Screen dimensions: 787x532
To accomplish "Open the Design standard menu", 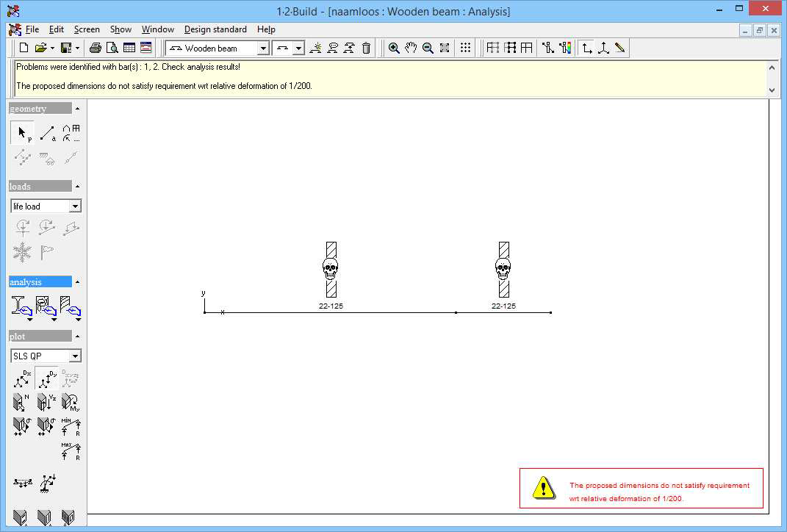I will pos(215,29).
